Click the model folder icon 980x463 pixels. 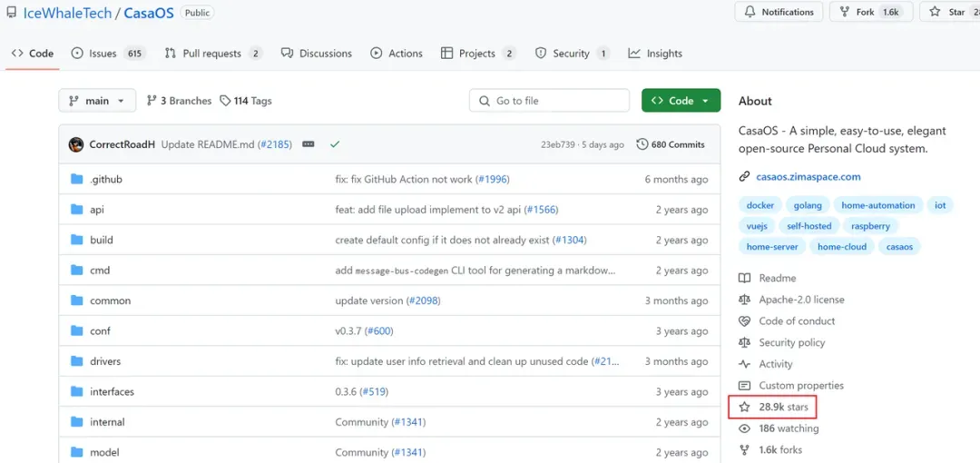tap(77, 452)
